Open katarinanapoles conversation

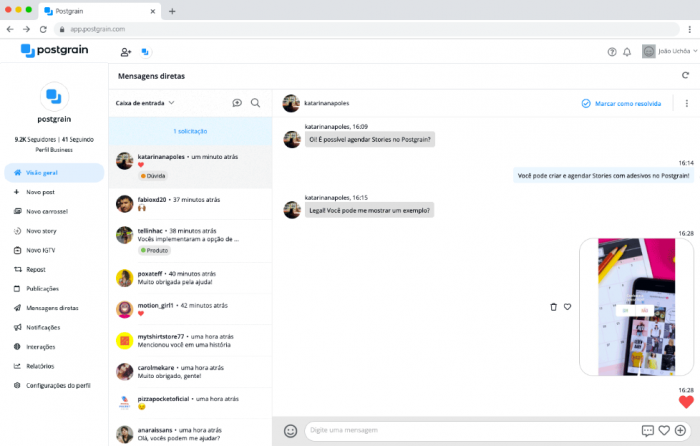190,167
